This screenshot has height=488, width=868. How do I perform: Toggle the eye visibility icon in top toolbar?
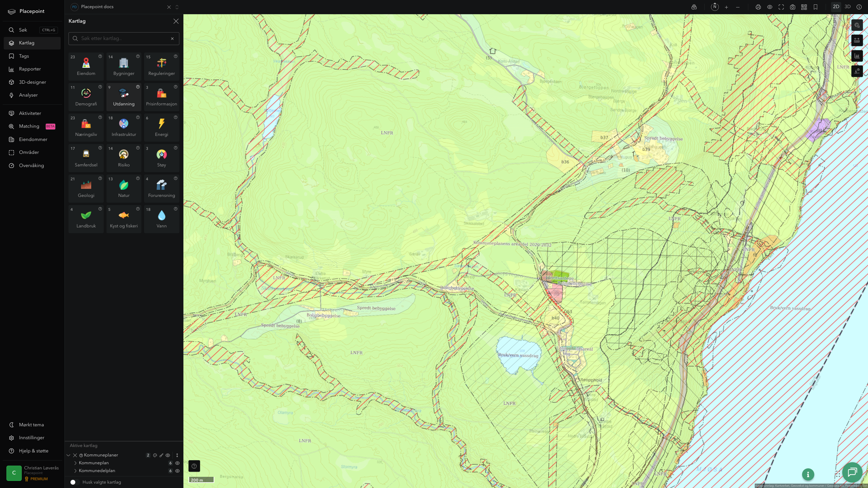pos(770,7)
